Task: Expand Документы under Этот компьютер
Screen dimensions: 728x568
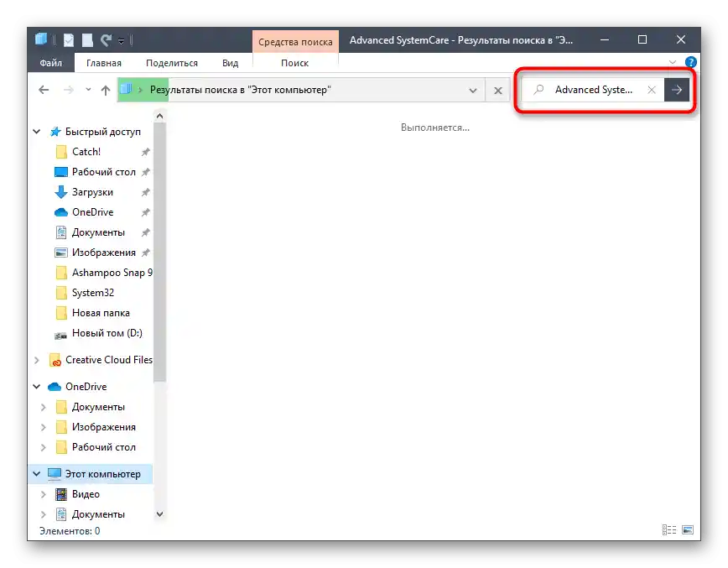Action: [x=43, y=514]
